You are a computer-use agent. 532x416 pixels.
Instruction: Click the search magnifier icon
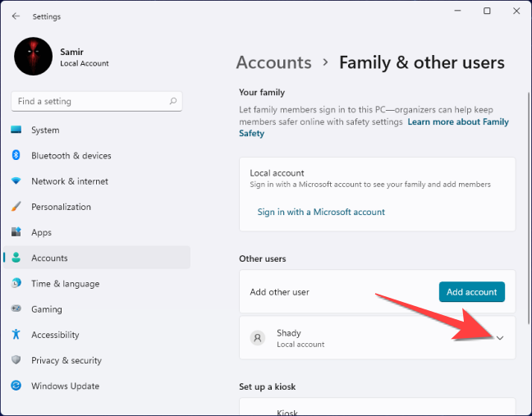click(x=172, y=102)
